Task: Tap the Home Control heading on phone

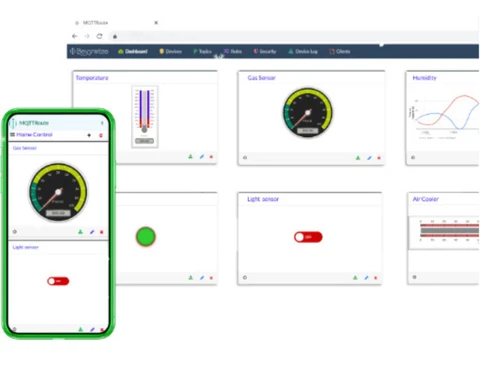Action: (x=34, y=135)
